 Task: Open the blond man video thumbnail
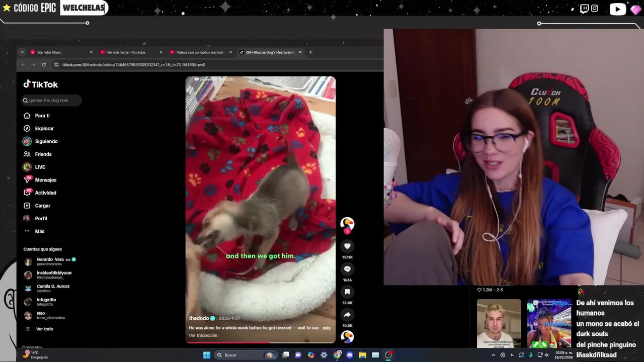pyautogui.click(x=499, y=323)
